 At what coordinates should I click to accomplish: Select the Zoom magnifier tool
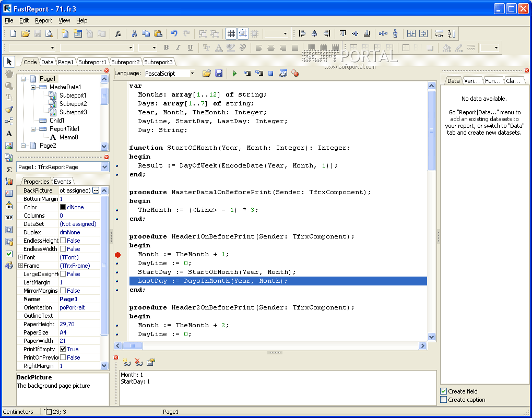(x=9, y=86)
